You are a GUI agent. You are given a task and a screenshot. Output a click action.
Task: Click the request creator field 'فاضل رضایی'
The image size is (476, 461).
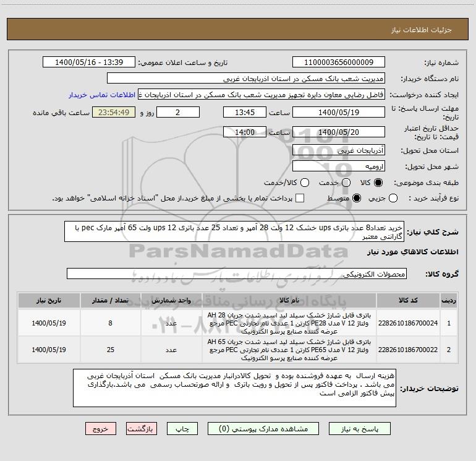click(x=261, y=95)
